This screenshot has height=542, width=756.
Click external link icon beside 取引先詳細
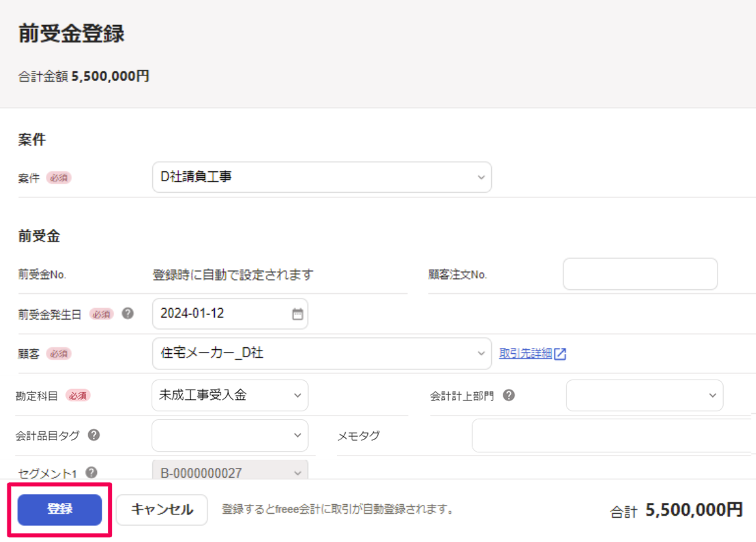tap(560, 354)
